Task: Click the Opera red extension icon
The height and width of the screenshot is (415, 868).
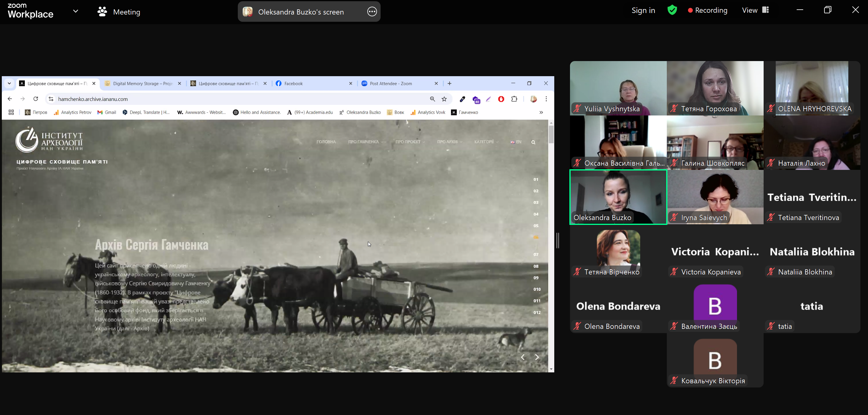Action: tap(501, 99)
